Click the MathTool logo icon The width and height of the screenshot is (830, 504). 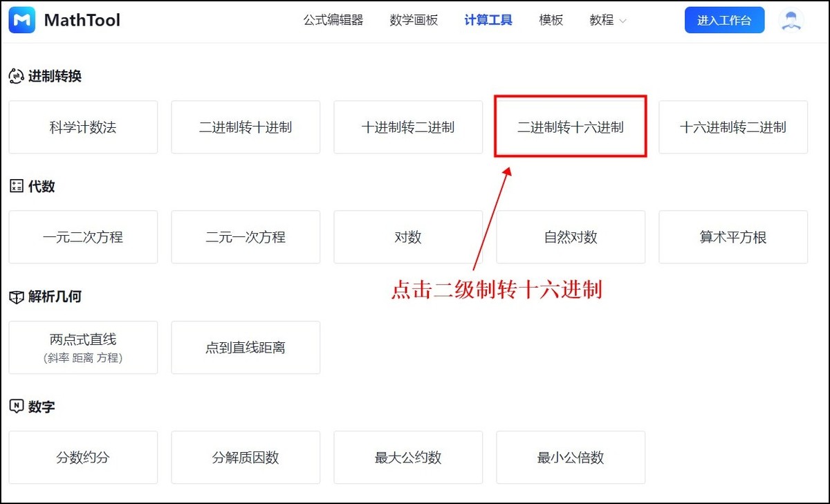click(x=23, y=21)
